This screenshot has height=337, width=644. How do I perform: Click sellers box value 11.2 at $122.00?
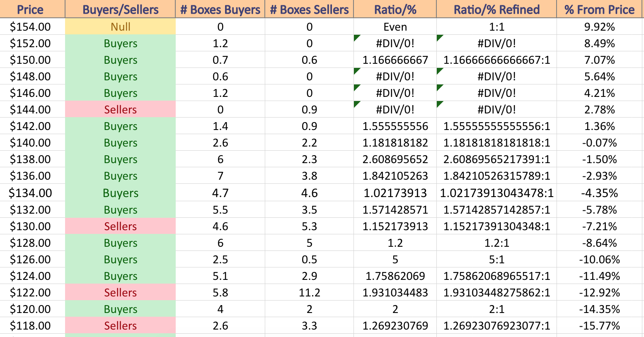click(x=309, y=292)
